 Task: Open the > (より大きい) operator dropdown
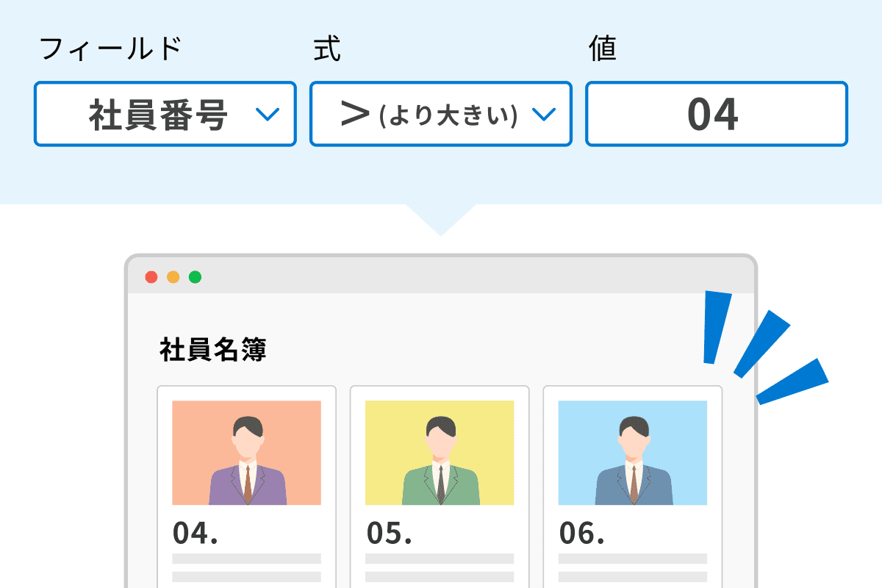440,114
